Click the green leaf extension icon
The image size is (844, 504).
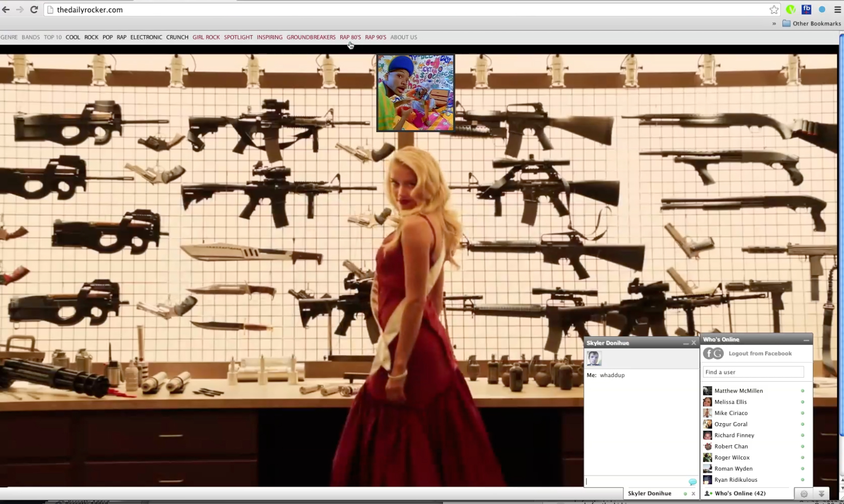pyautogui.click(x=790, y=9)
